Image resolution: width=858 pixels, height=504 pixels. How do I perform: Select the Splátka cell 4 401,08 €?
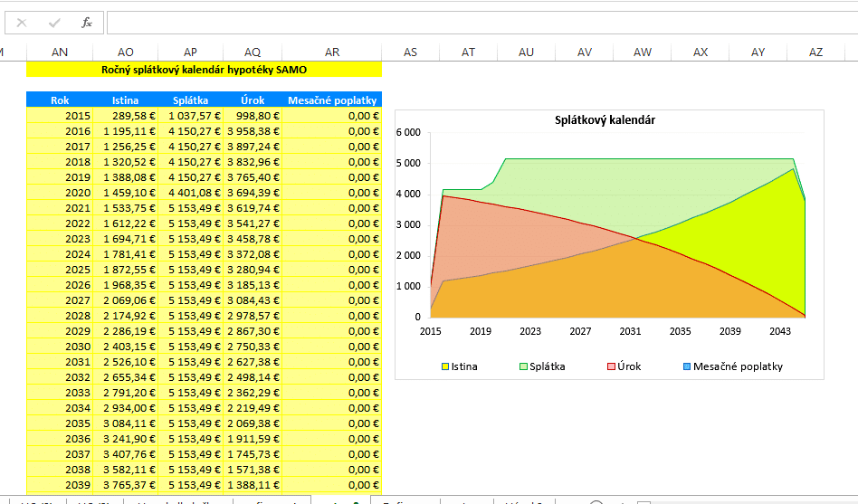click(190, 193)
